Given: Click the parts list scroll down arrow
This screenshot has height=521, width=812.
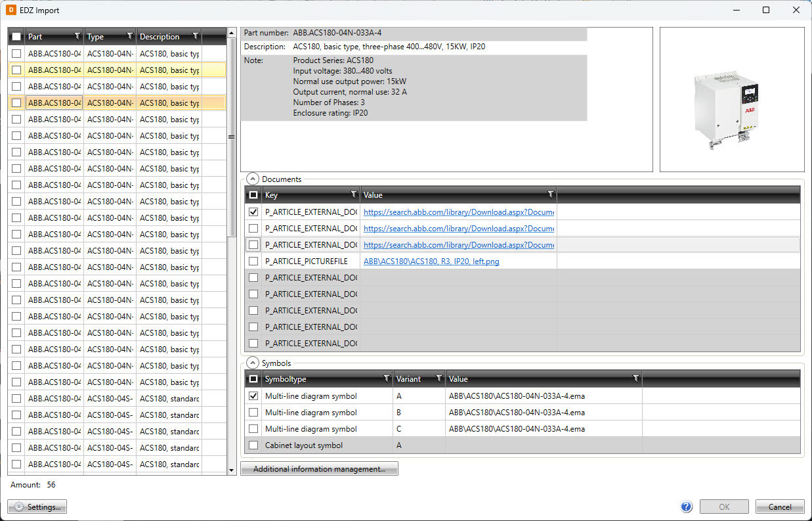Looking at the screenshot, I should (231, 470).
